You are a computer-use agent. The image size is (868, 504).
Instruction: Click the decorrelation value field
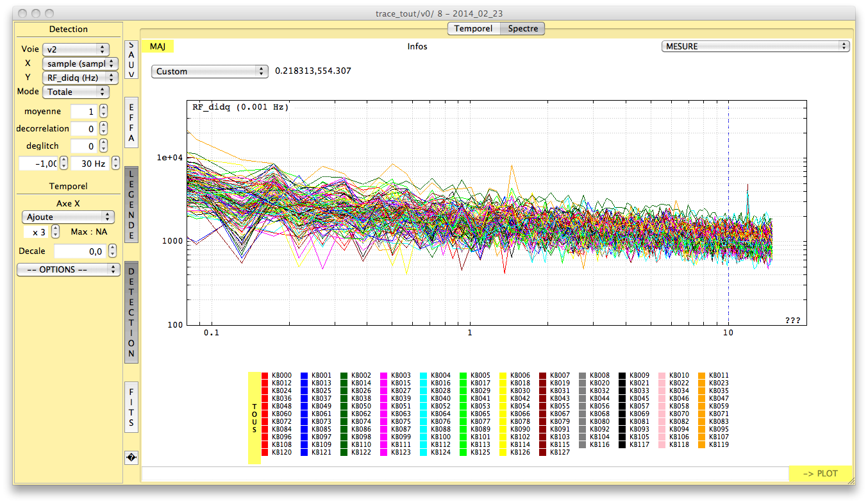pos(84,129)
